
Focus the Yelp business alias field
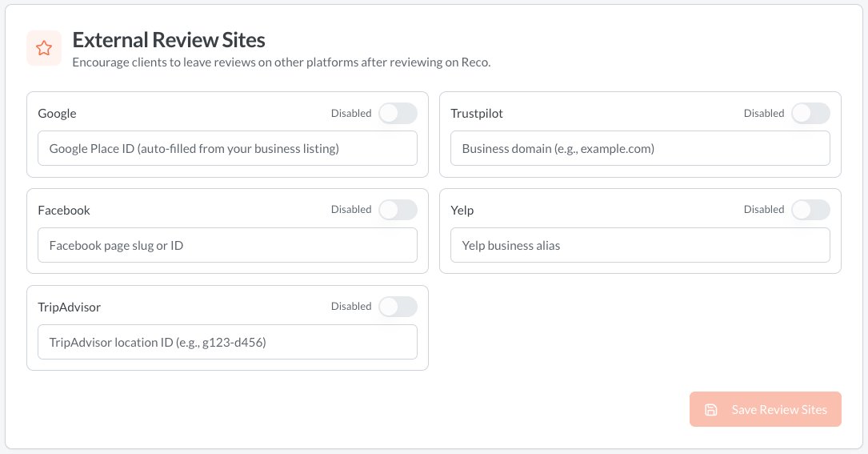(641, 245)
